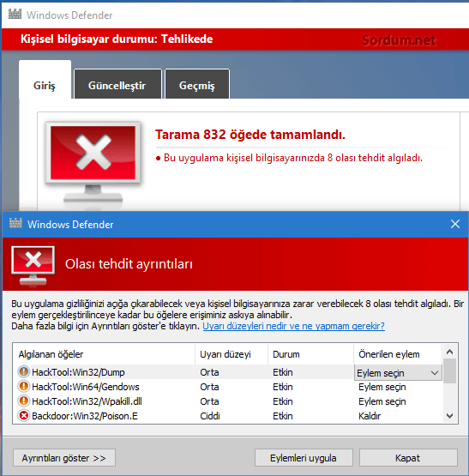Click the 8 olası tehdit algıladı message in main window
The image size is (469, 476).
(x=289, y=158)
